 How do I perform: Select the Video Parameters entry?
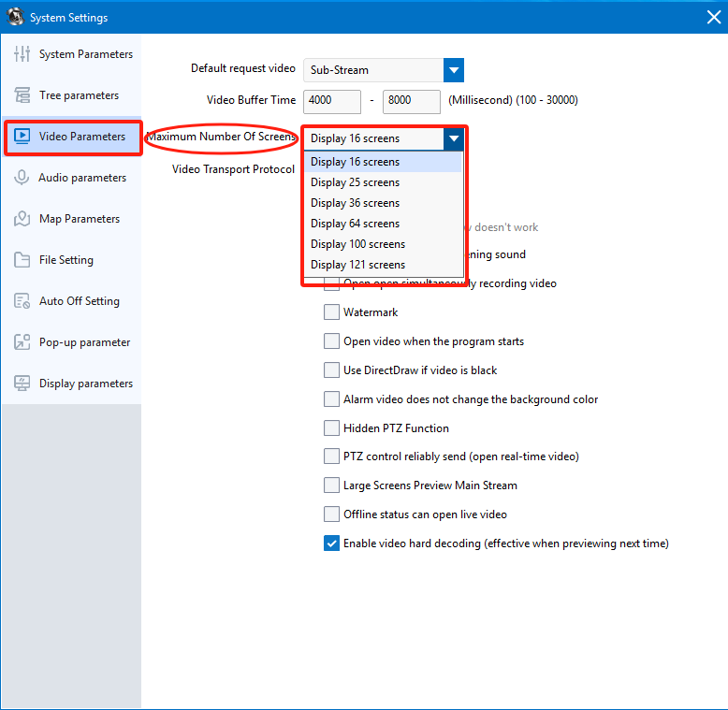click(73, 138)
